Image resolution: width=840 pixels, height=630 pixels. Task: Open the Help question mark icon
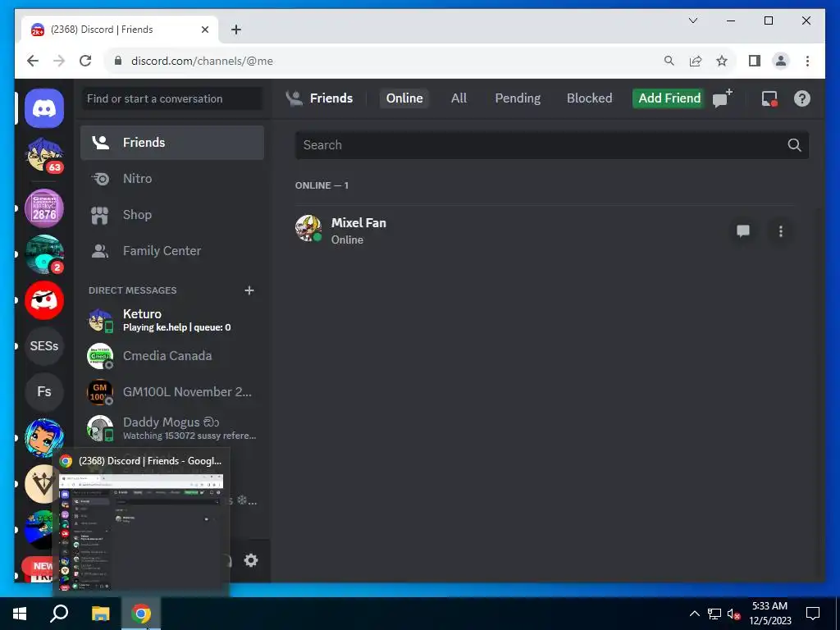(x=802, y=98)
